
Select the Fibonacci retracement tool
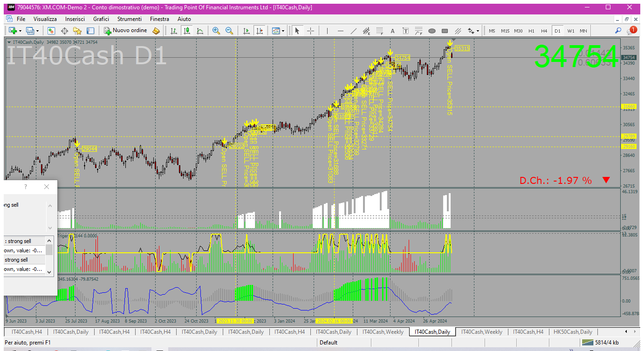(379, 31)
